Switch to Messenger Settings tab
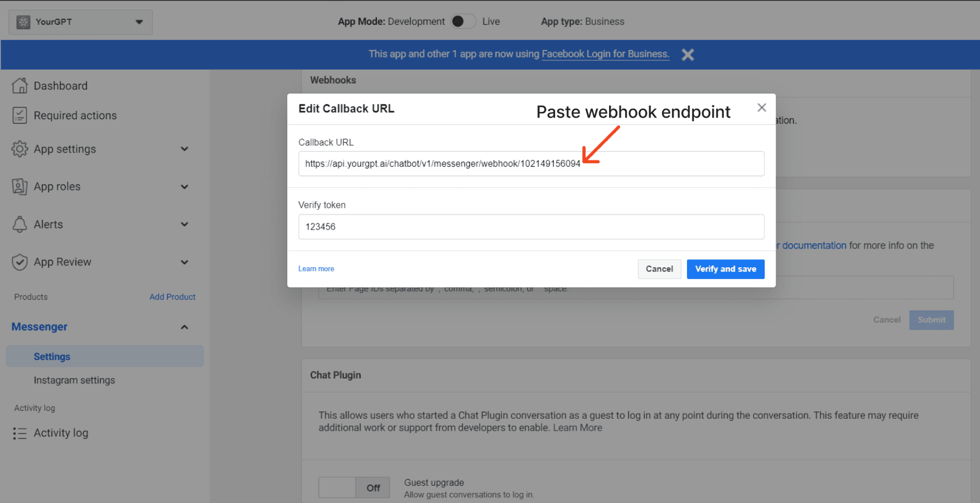980x503 pixels. point(52,356)
